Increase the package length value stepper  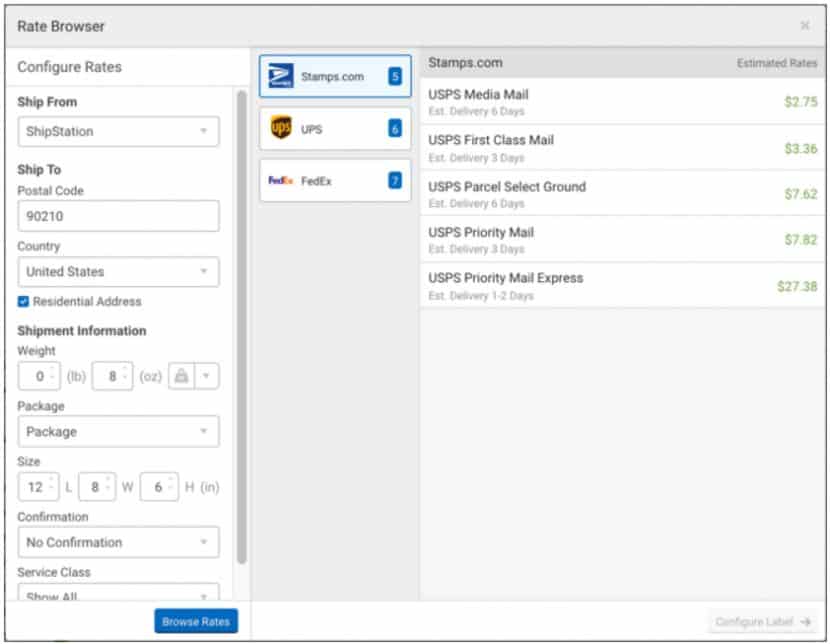click(x=51, y=481)
